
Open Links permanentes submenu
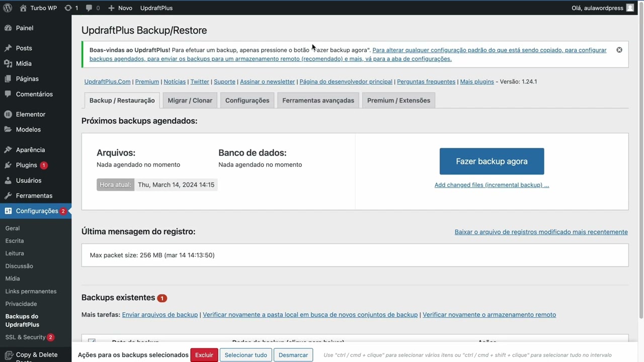coord(31,291)
